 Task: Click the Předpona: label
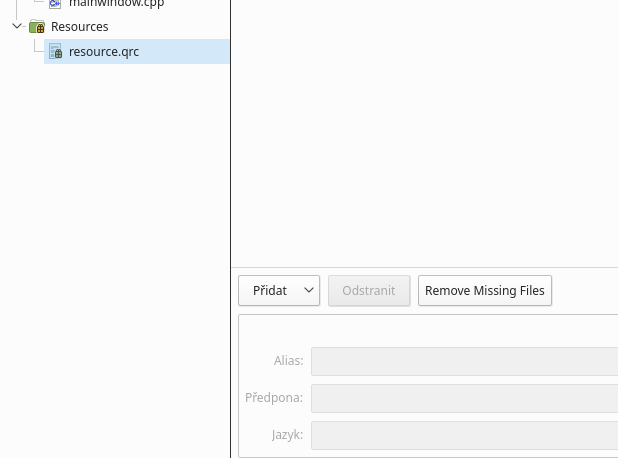click(x=274, y=398)
